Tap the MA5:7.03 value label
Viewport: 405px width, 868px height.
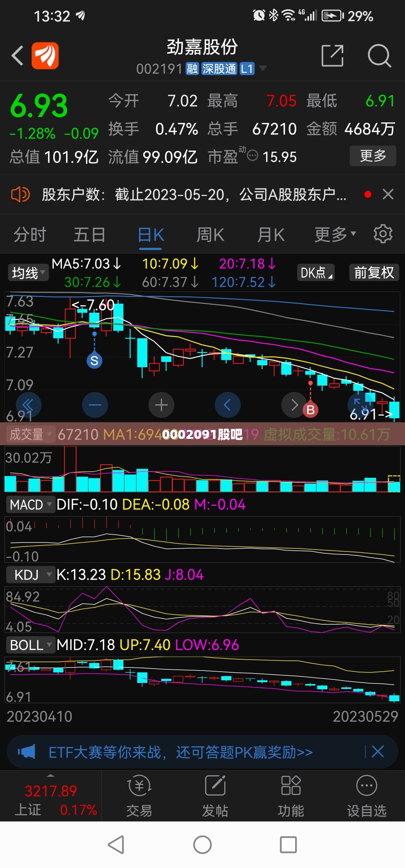[87, 264]
